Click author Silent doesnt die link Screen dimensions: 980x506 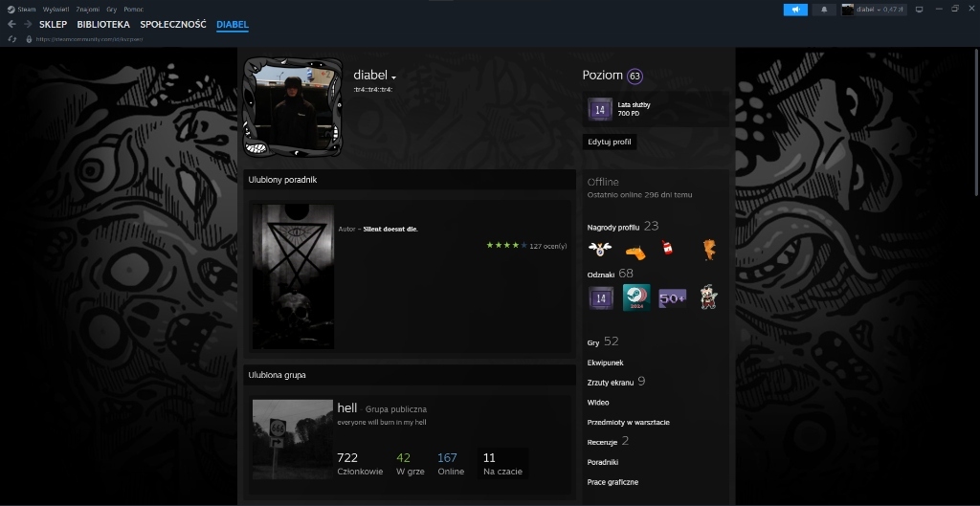coord(390,230)
